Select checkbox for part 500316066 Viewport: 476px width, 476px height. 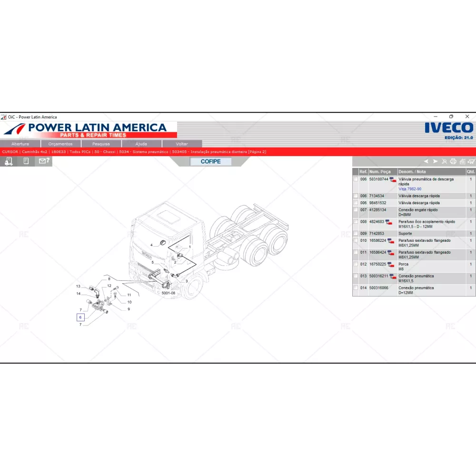click(356, 288)
